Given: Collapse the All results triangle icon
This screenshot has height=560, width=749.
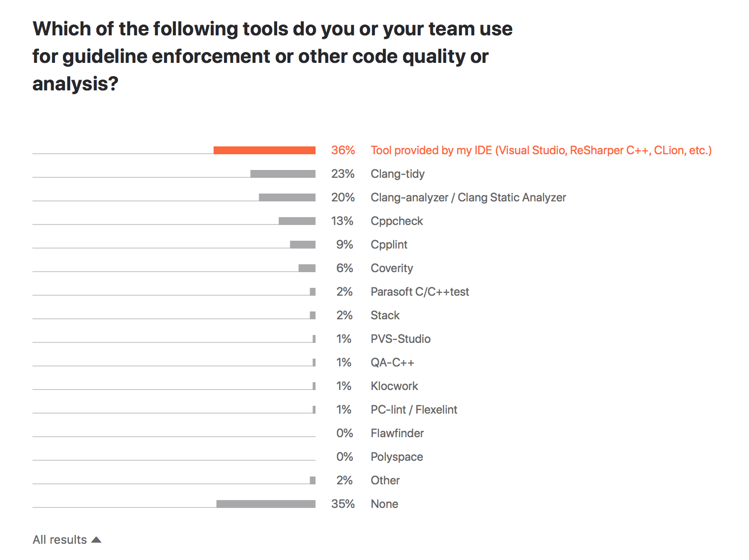Looking at the screenshot, I should point(96,540).
